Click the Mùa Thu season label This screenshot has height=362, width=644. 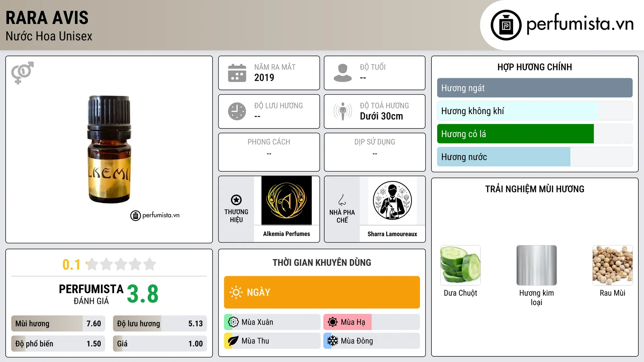pos(255,341)
